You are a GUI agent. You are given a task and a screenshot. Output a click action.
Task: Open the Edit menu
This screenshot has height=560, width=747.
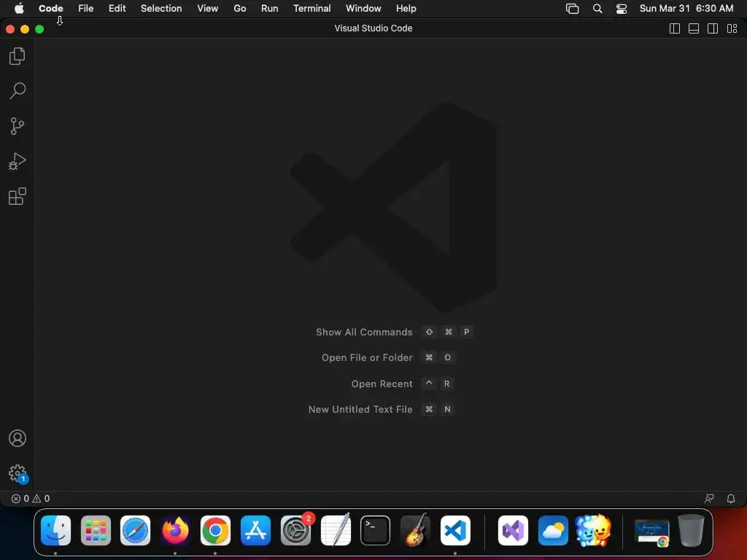pyautogui.click(x=117, y=9)
